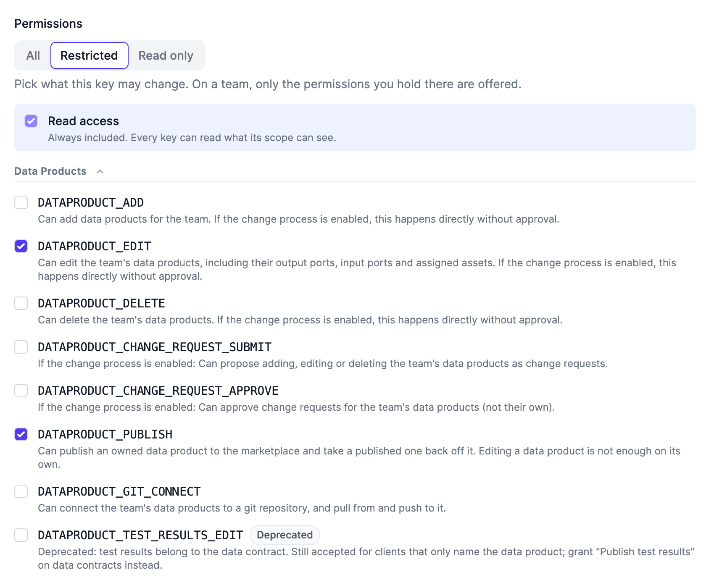The width and height of the screenshot is (706, 588).
Task: Collapse the Data Products section chevron
Action: [x=100, y=171]
